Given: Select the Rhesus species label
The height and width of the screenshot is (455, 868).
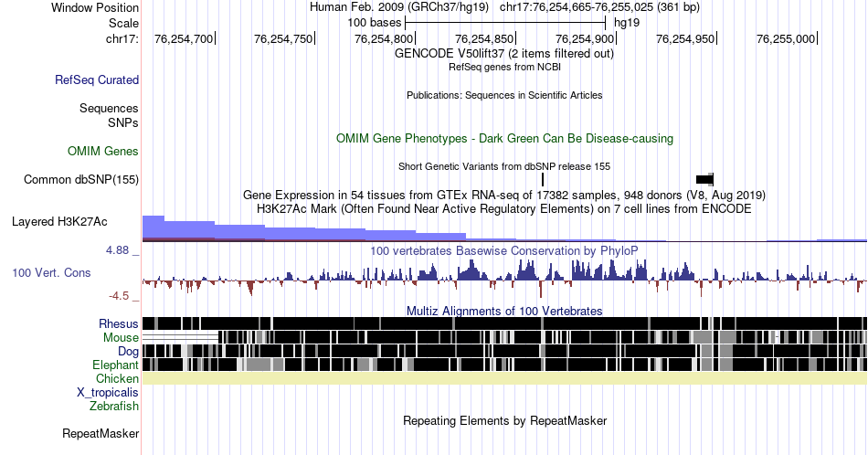Looking at the screenshot, I should [x=119, y=323].
